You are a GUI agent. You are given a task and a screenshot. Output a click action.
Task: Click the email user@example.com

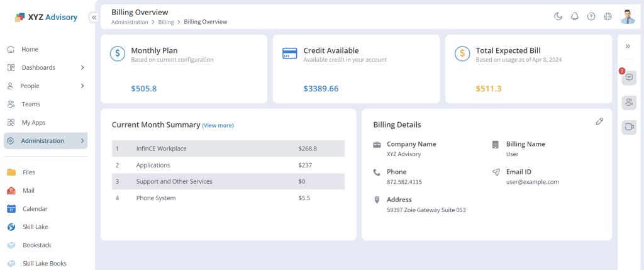point(532,182)
